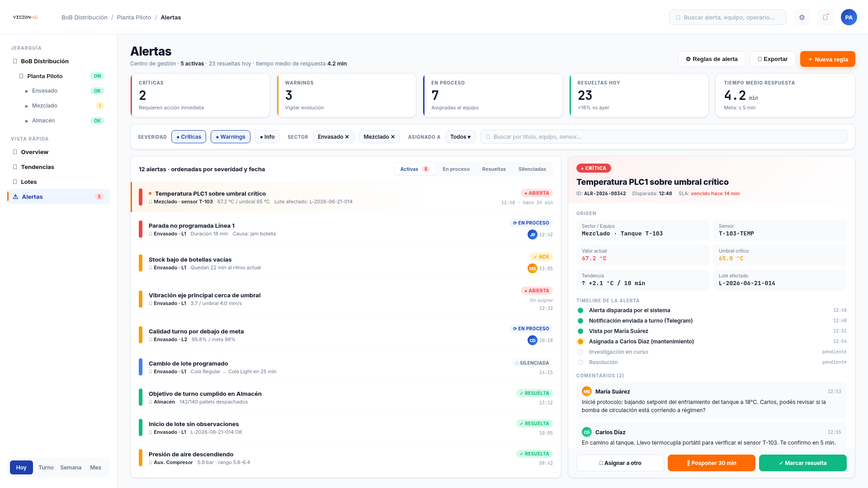The height and width of the screenshot is (488, 868).
Task: Expand the Envasado tree node
Action: [27, 91]
